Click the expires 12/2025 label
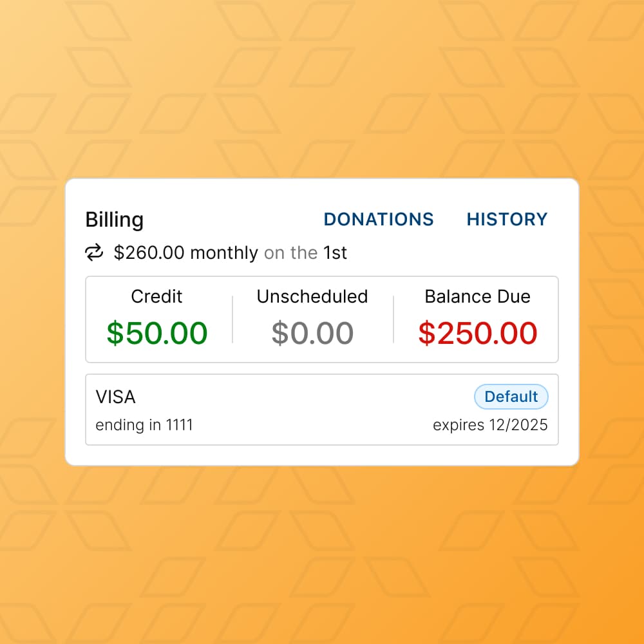Viewport: 644px width, 644px height. [x=490, y=425]
